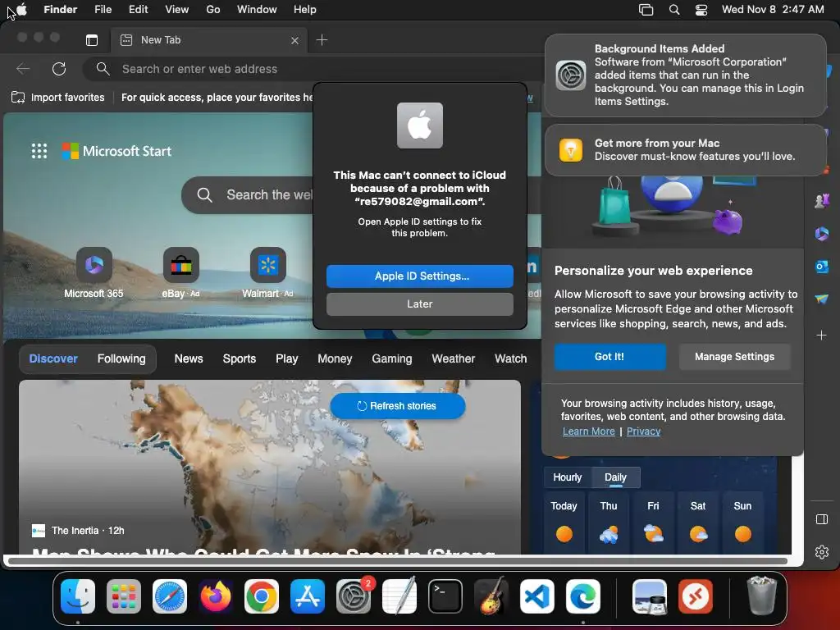The height and width of the screenshot is (630, 840).
Task: Click Microsoft Edge in the Dock
Action: point(583,596)
